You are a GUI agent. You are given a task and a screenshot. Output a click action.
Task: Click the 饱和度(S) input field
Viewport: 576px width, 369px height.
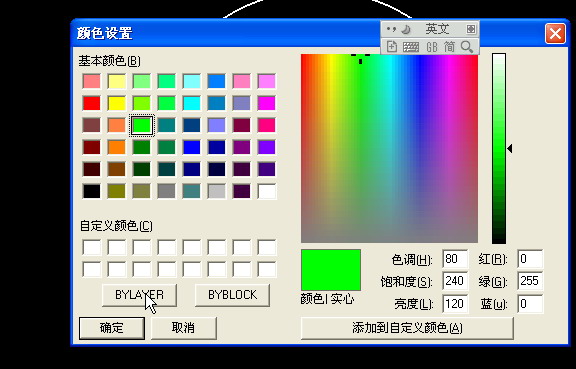point(455,282)
